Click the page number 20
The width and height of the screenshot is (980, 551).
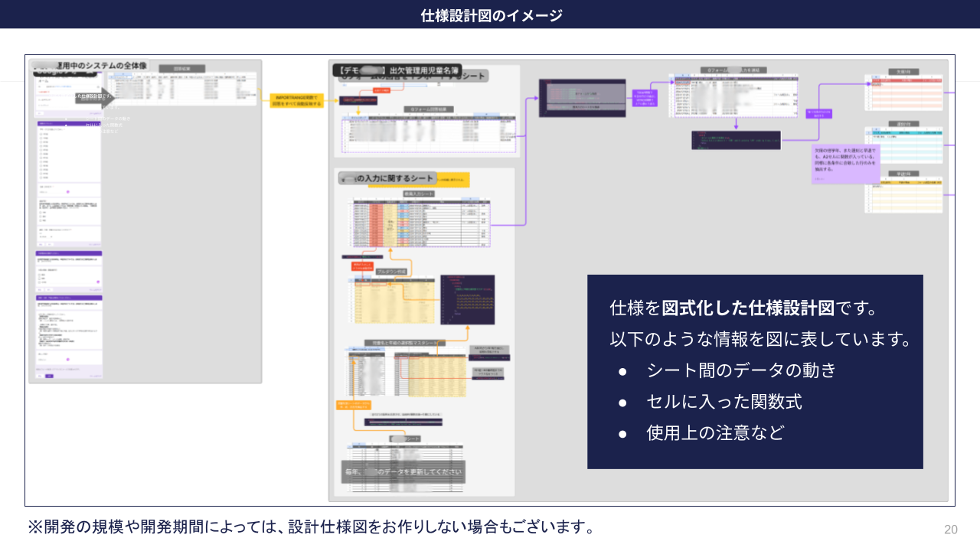click(x=951, y=530)
